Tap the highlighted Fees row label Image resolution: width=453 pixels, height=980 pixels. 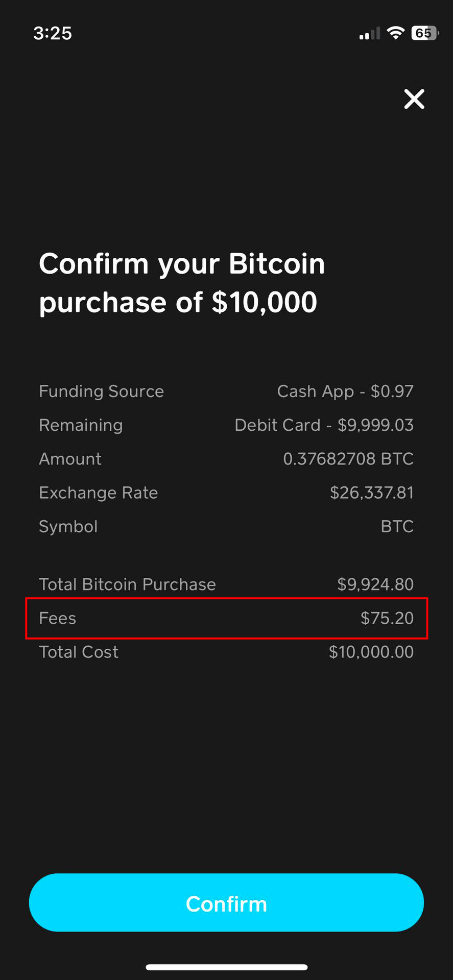(58, 619)
